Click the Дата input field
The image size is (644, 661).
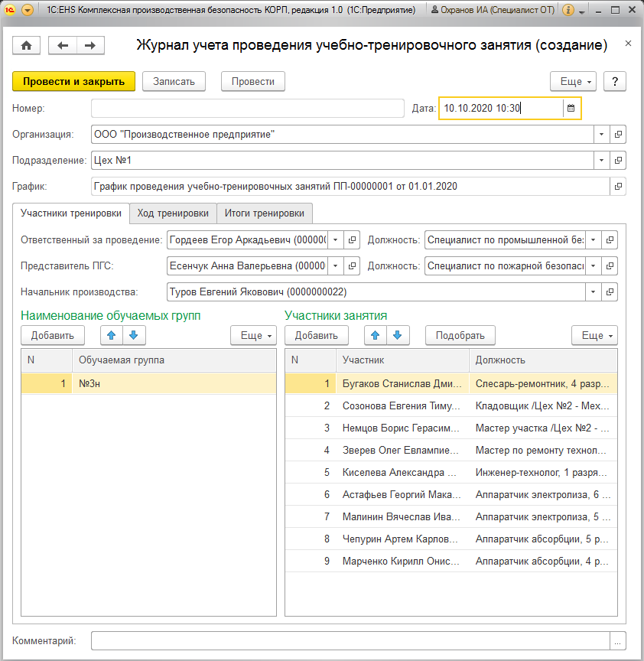tap(501, 109)
